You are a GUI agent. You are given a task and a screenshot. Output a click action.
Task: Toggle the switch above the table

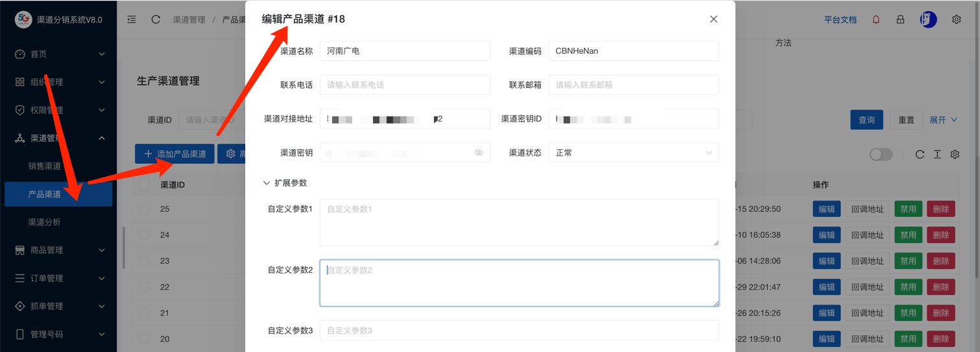(x=881, y=155)
